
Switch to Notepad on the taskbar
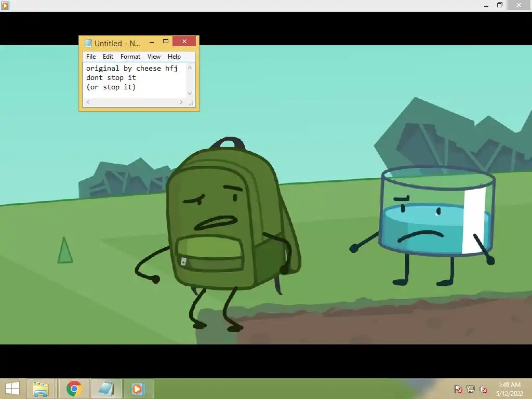click(x=106, y=389)
